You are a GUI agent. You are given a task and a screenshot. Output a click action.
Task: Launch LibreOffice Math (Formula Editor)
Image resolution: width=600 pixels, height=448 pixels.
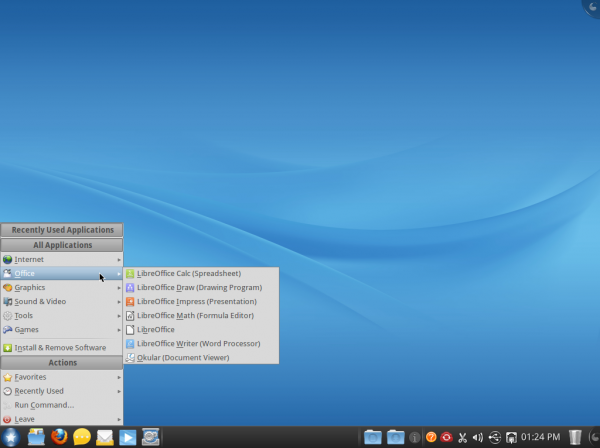201,316
